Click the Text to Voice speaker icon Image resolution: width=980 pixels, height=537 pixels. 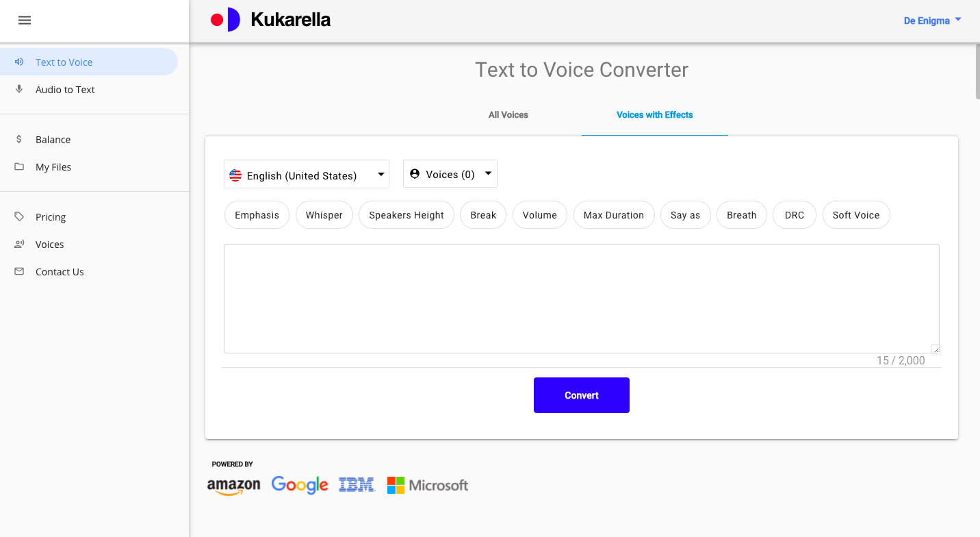pyautogui.click(x=19, y=62)
